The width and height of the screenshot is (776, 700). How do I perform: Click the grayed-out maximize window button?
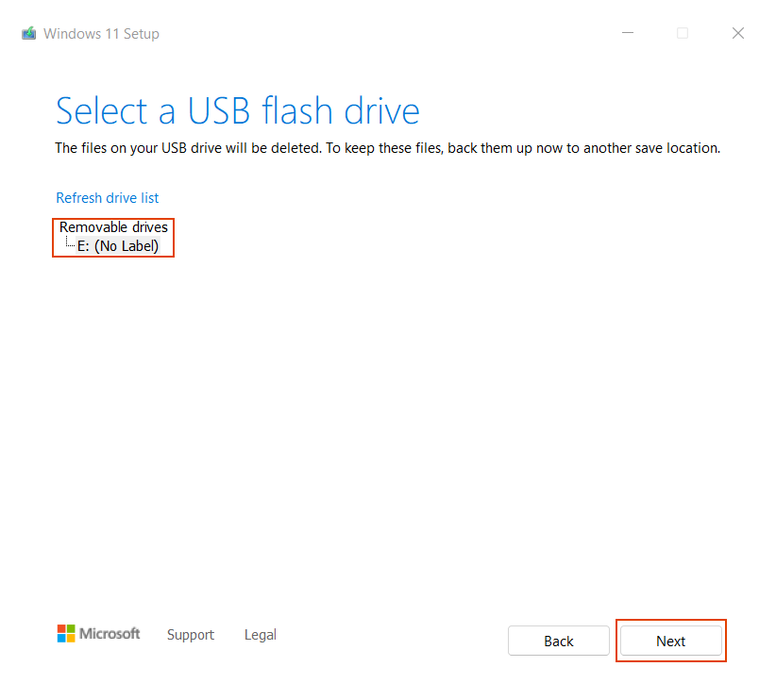tap(683, 33)
